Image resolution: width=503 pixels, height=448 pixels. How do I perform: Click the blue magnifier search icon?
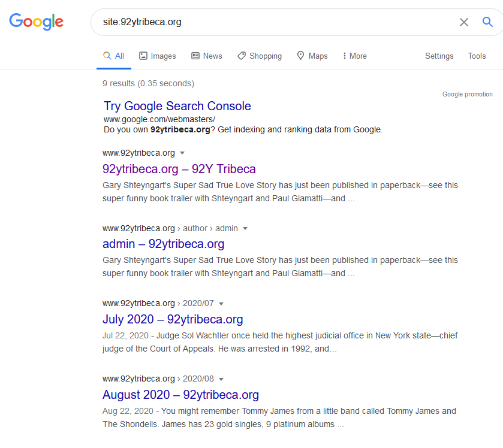(x=487, y=22)
